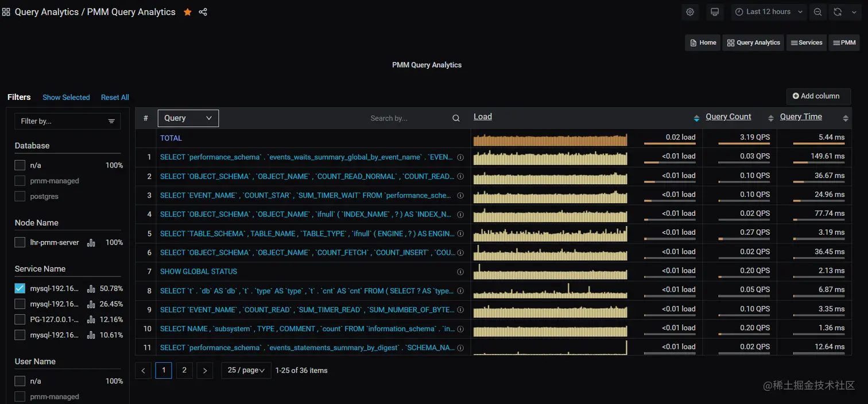Click sort arrows beside Query Time
Viewport: 868px width, 404px height.
point(846,118)
